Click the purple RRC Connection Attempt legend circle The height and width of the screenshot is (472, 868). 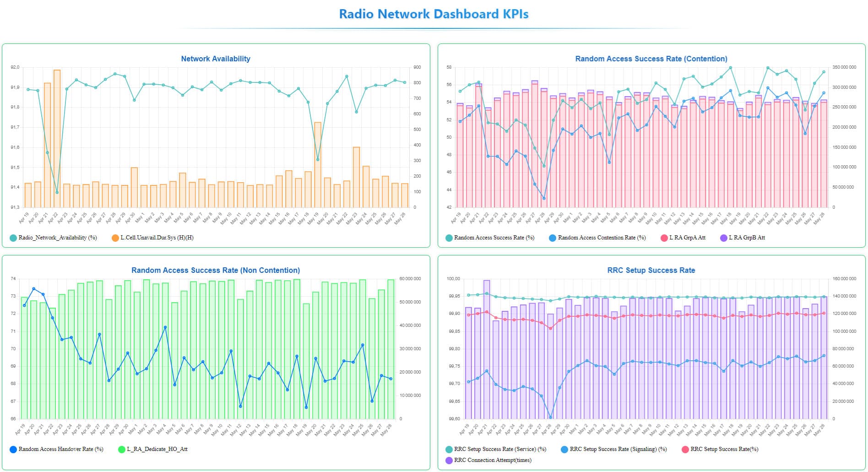449,461
